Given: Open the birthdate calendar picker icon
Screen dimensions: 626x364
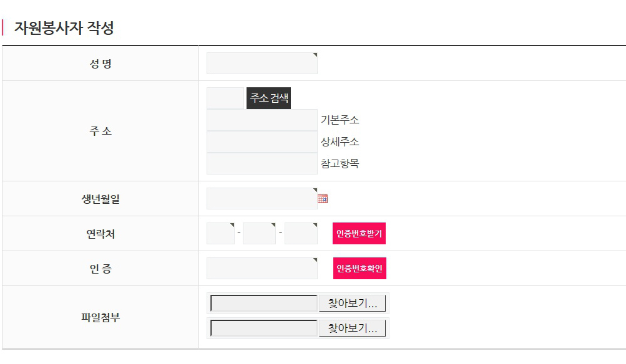Looking at the screenshot, I should pyautogui.click(x=323, y=199).
